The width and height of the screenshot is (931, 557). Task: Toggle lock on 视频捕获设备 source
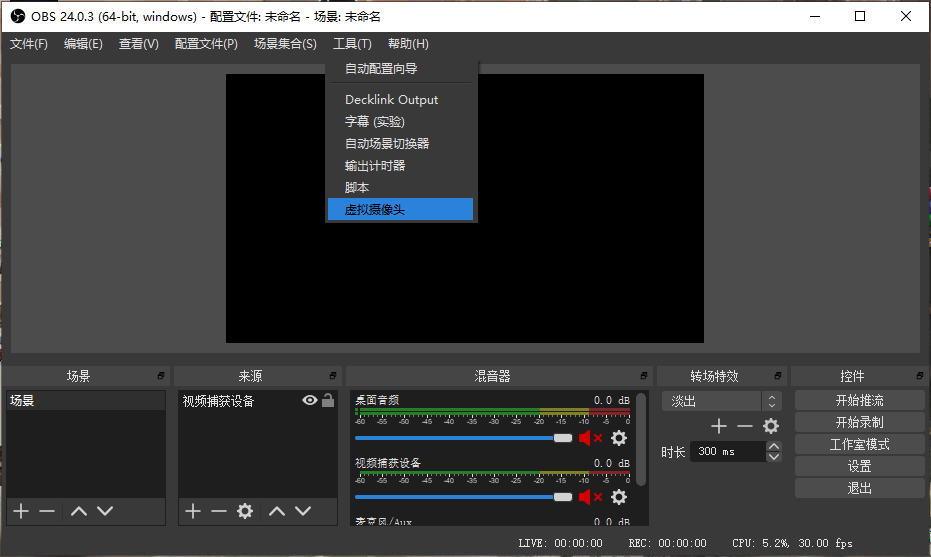328,400
